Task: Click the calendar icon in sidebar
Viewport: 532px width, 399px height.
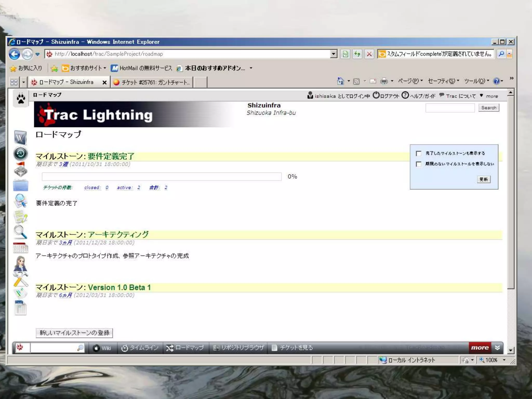Action: point(21,248)
